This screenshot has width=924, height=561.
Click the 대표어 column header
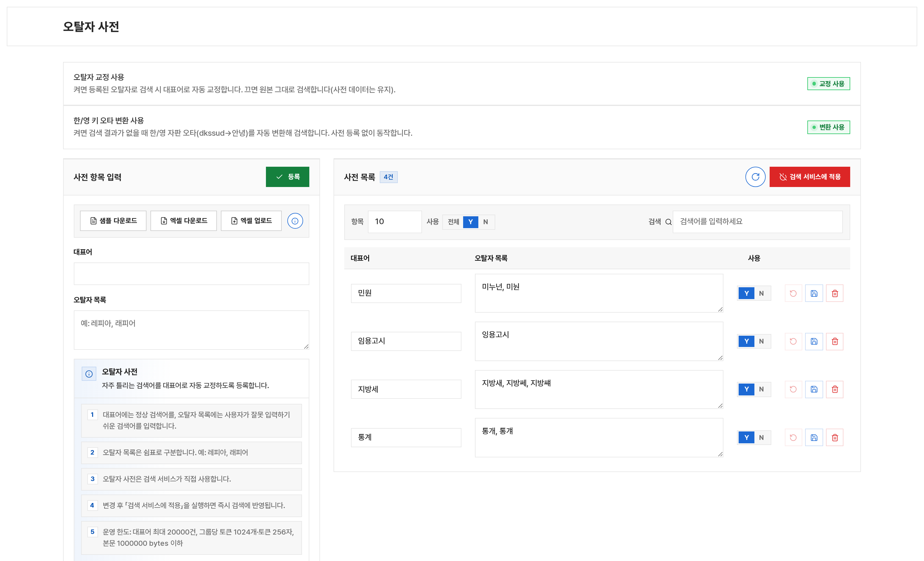pyautogui.click(x=360, y=258)
